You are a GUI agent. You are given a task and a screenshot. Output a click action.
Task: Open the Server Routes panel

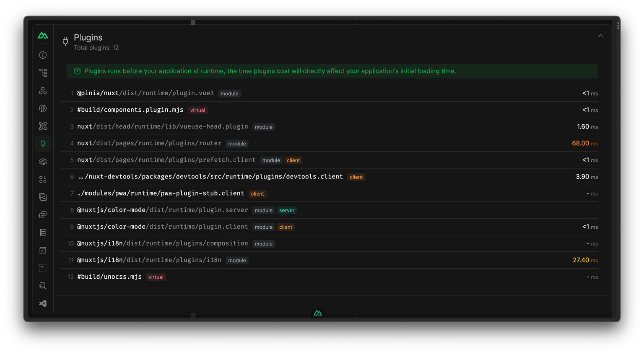click(x=42, y=214)
